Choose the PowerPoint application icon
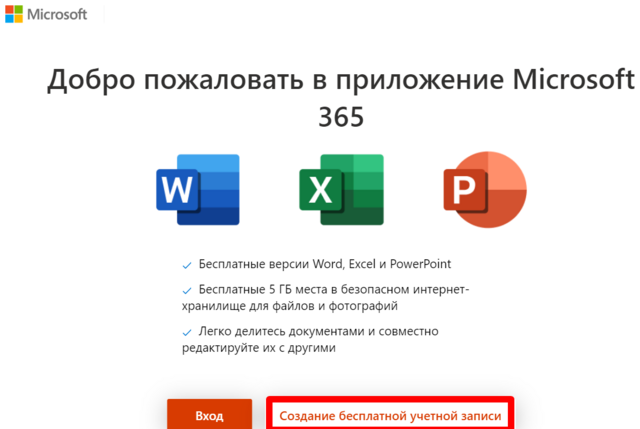The width and height of the screenshot is (640, 429). 484,190
